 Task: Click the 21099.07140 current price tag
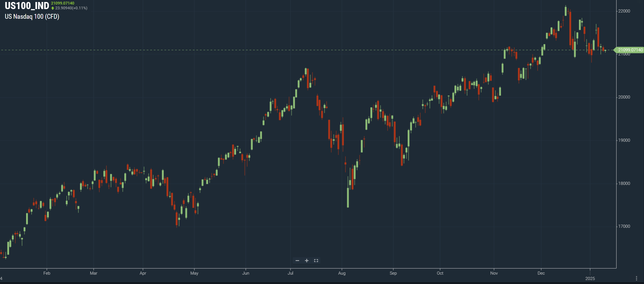629,50
